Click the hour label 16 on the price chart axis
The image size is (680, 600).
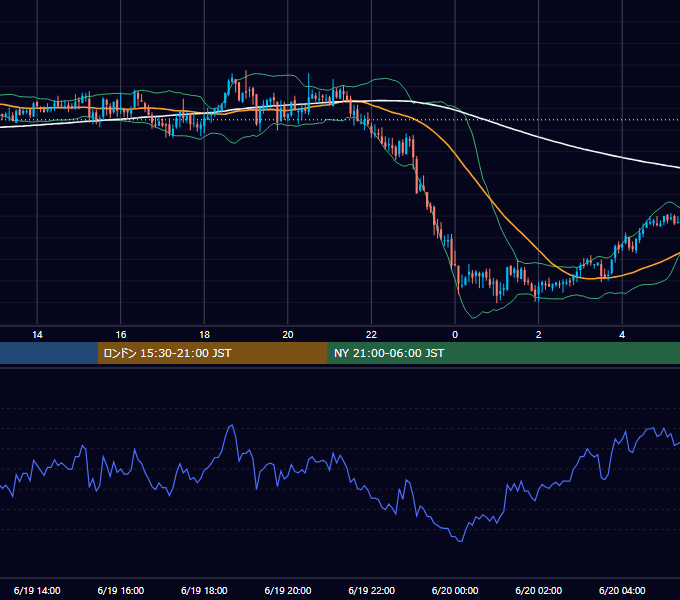121,335
